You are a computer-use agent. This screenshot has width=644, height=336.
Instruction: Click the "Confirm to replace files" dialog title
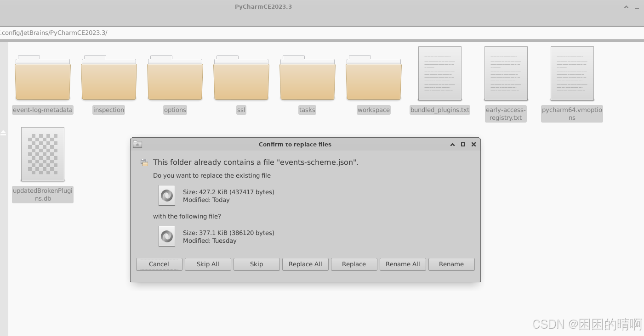[295, 144]
